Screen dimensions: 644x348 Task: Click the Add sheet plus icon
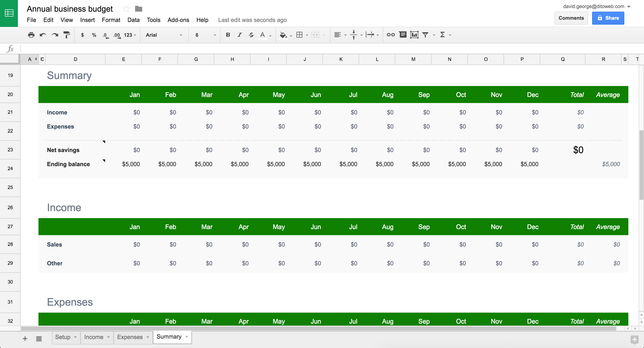(x=24, y=338)
